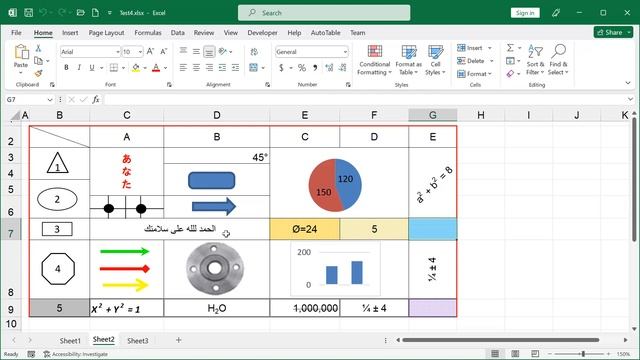640x360 pixels.
Task: Toggle Bold formatting
Action: (66, 68)
